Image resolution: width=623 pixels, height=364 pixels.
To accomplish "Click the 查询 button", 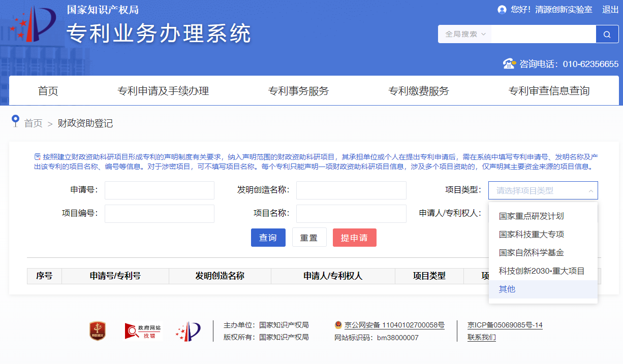I will [x=268, y=238].
